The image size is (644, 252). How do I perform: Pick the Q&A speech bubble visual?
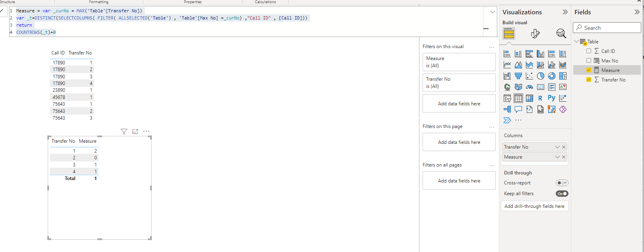pyautogui.click(x=518, y=109)
